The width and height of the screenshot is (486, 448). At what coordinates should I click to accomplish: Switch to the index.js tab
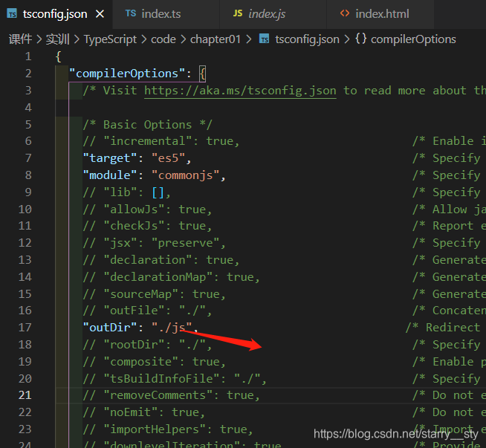(x=273, y=14)
